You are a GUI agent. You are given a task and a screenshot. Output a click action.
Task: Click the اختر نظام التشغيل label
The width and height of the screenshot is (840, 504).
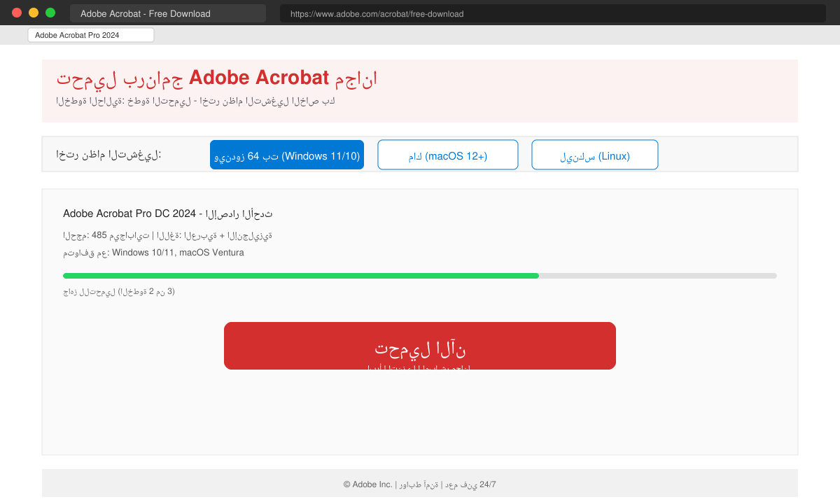[108, 154]
